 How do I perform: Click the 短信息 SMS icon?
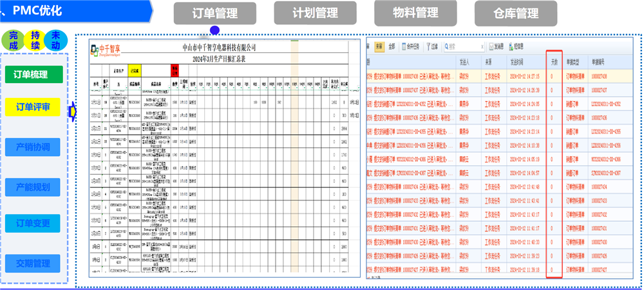point(511,47)
